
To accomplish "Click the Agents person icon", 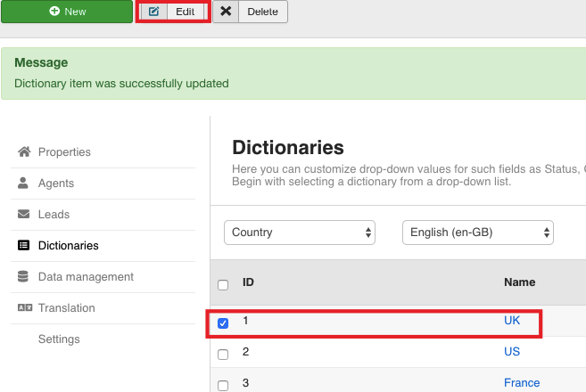I will point(24,184).
